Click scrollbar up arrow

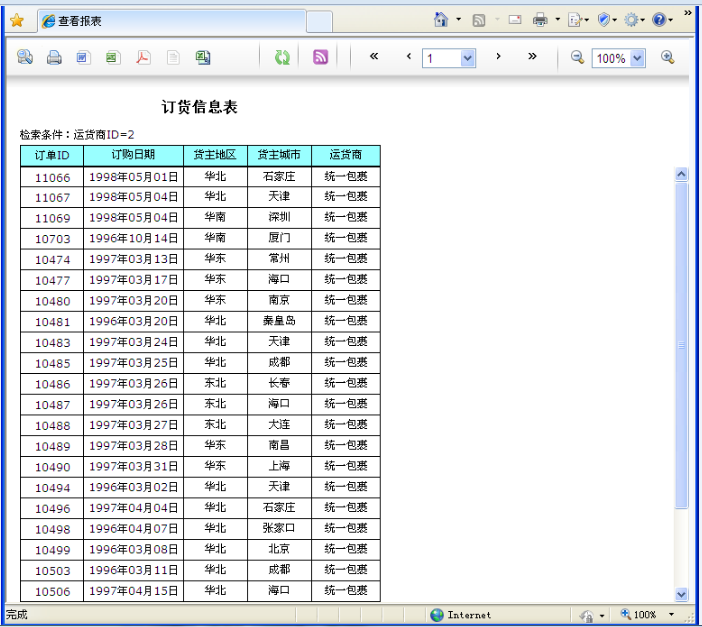click(x=681, y=174)
